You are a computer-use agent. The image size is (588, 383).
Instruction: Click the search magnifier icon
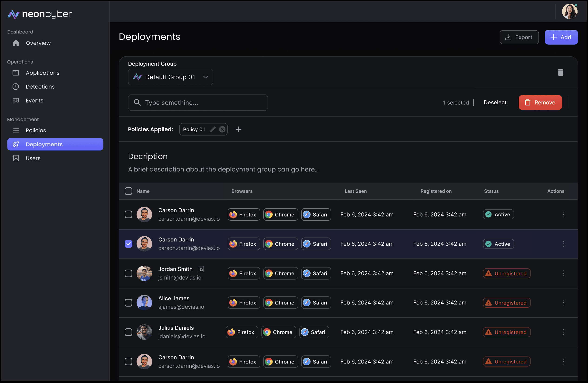point(137,103)
